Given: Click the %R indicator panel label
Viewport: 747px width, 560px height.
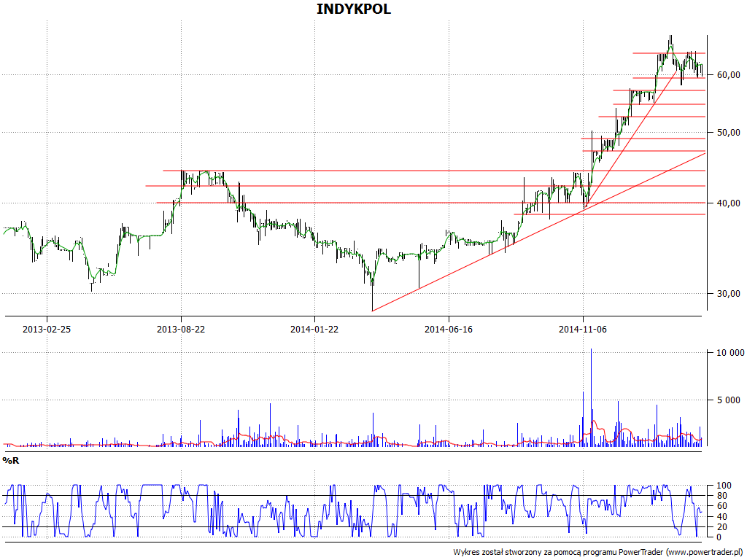Looking at the screenshot, I should click(x=10, y=461).
